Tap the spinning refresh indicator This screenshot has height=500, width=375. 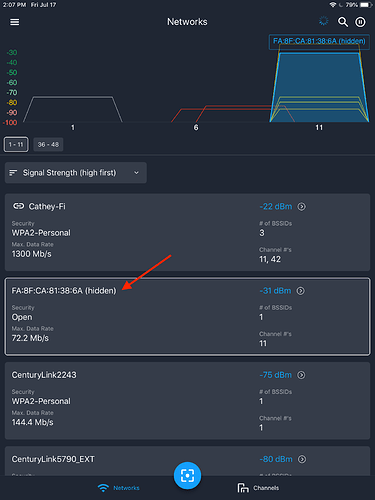pos(324,21)
